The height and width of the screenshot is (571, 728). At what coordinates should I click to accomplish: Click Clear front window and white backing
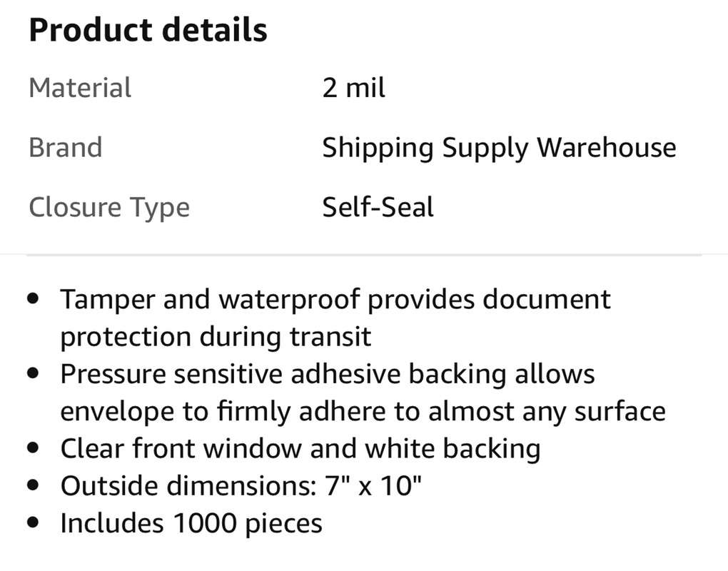click(x=300, y=449)
